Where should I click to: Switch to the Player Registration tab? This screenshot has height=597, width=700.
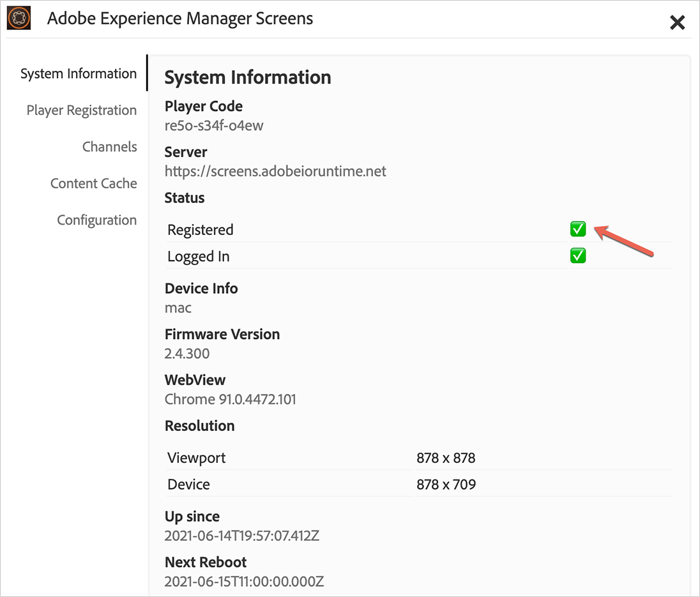(x=82, y=110)
